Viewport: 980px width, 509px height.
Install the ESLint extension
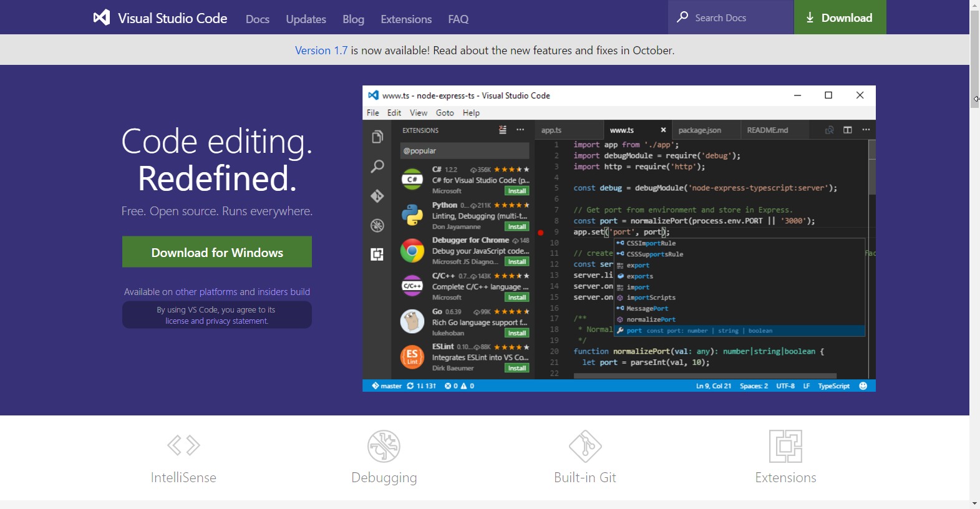[517, 369]
